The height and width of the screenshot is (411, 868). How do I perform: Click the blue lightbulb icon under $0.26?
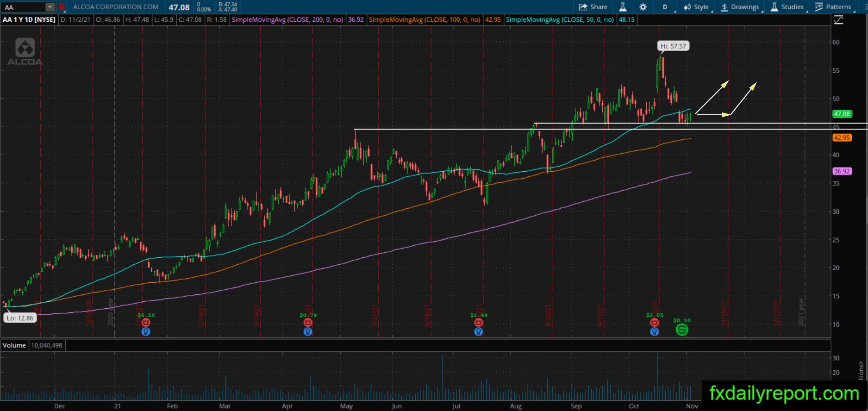tap(146, 331)
